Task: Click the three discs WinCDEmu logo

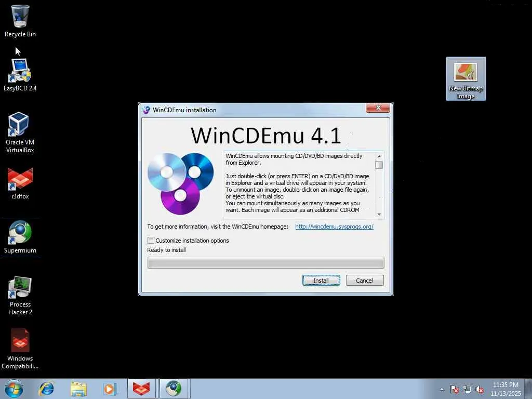Action: click(x=180, y=183)
